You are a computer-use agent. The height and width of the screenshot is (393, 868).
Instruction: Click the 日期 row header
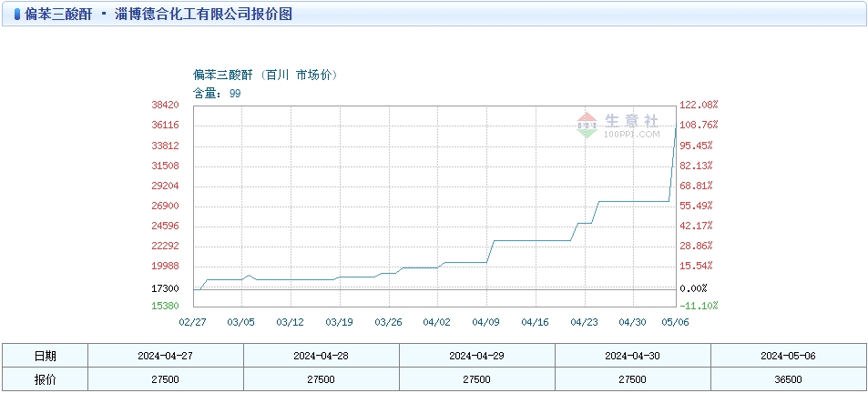(x=45, y=356)
